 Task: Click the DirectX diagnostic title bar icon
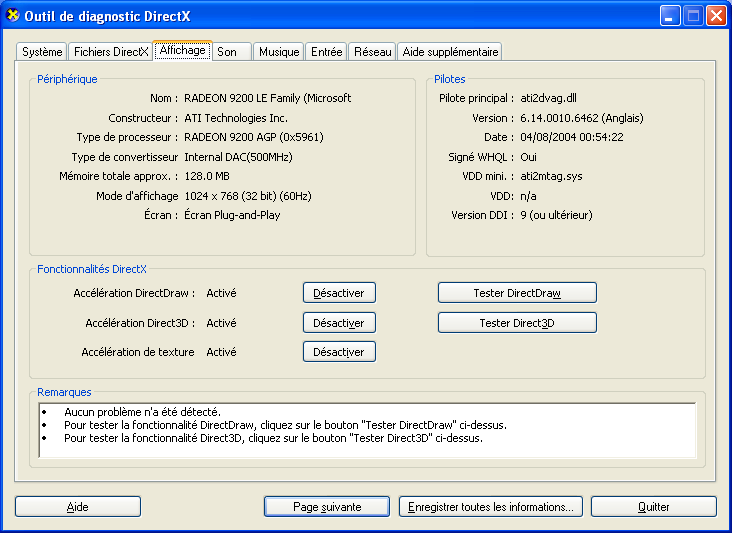click(13, 16)
